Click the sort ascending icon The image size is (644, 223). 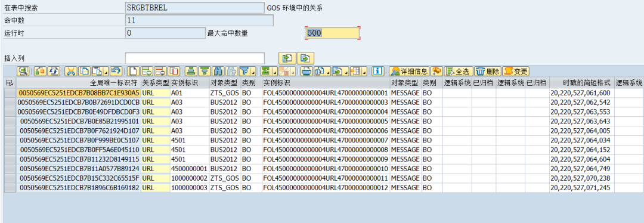(191, 71)
